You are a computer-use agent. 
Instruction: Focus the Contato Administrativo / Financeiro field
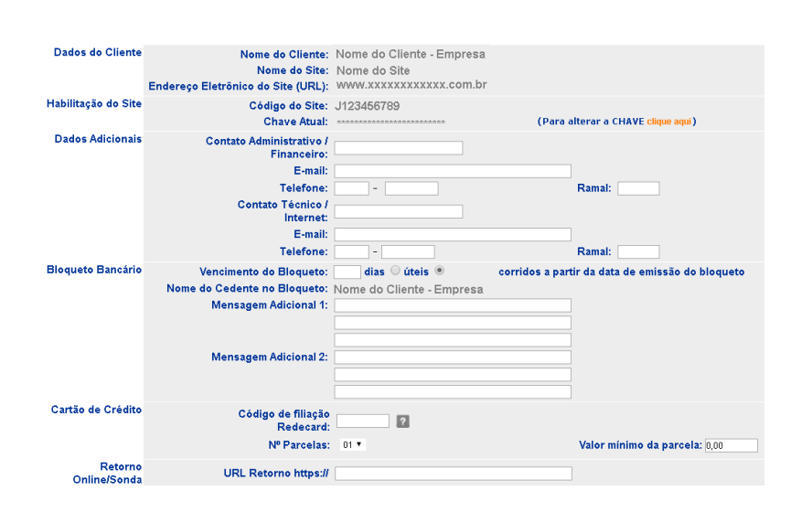[x=399, y=148]
